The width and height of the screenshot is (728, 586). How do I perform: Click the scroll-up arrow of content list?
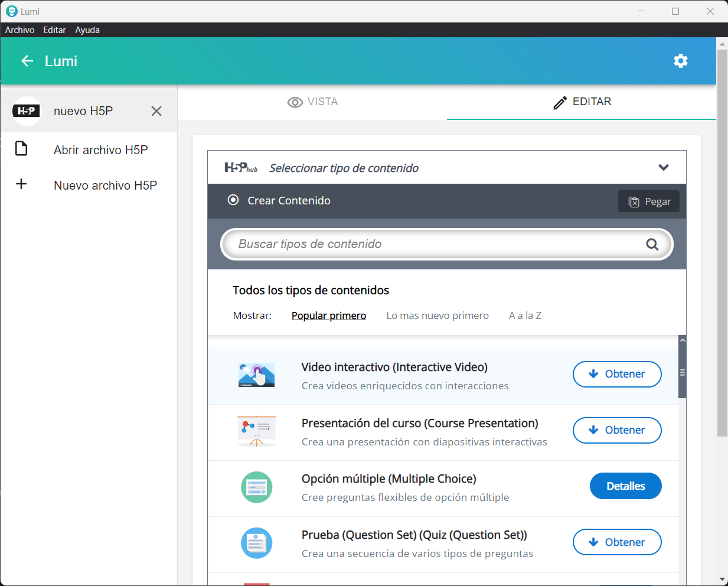click(683, 340)
